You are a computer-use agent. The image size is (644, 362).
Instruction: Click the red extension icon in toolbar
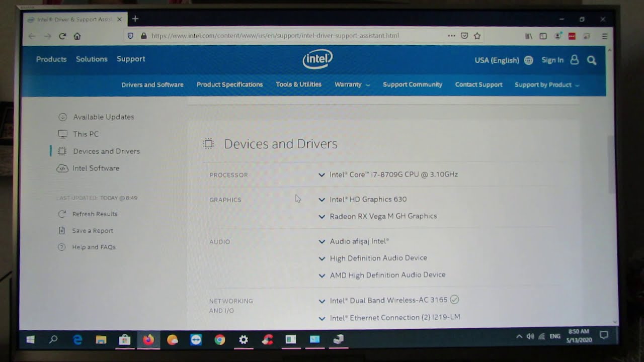[572, 36]
